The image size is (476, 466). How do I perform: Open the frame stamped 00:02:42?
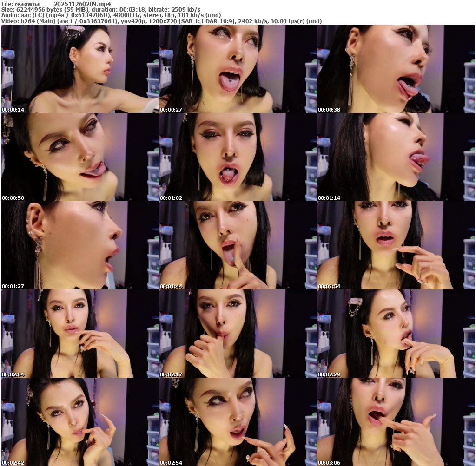(x=79, y=422)
